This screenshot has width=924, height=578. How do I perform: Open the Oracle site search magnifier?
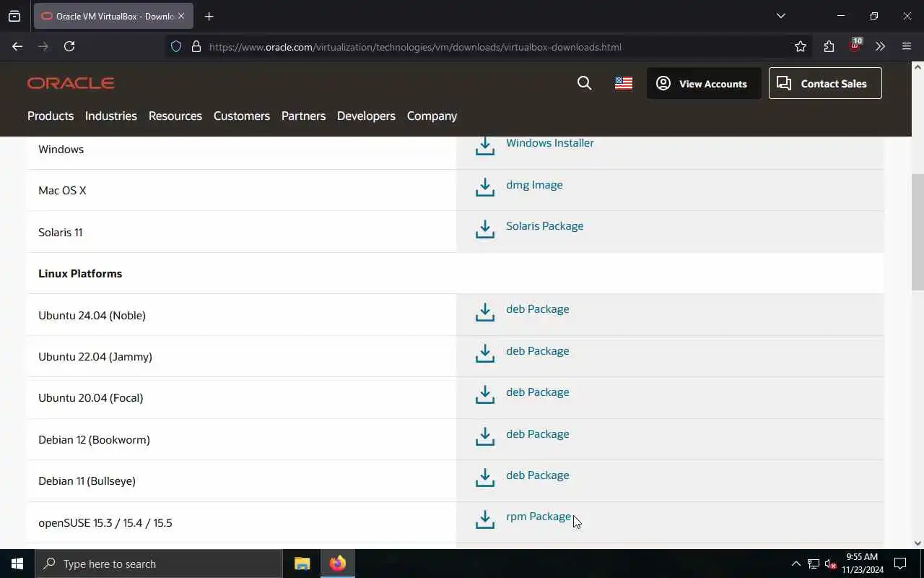[585, 83]
